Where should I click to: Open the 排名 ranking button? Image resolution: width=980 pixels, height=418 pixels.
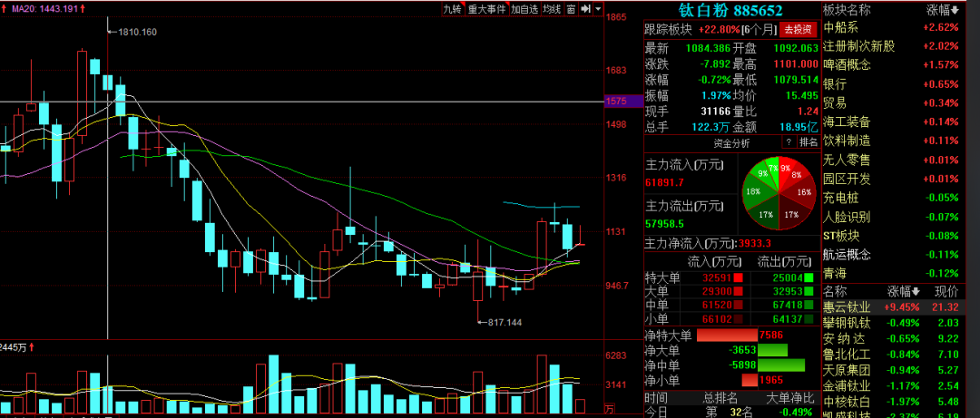(808, 141)
